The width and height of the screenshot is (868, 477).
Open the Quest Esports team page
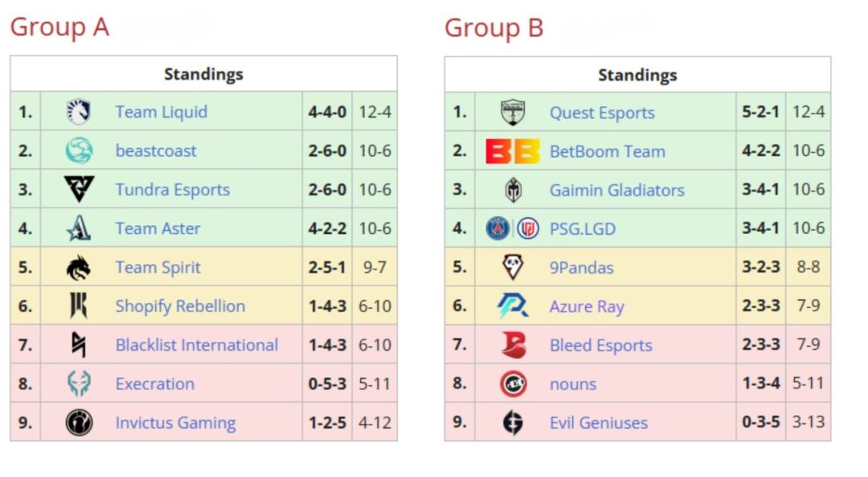(602, 113)
